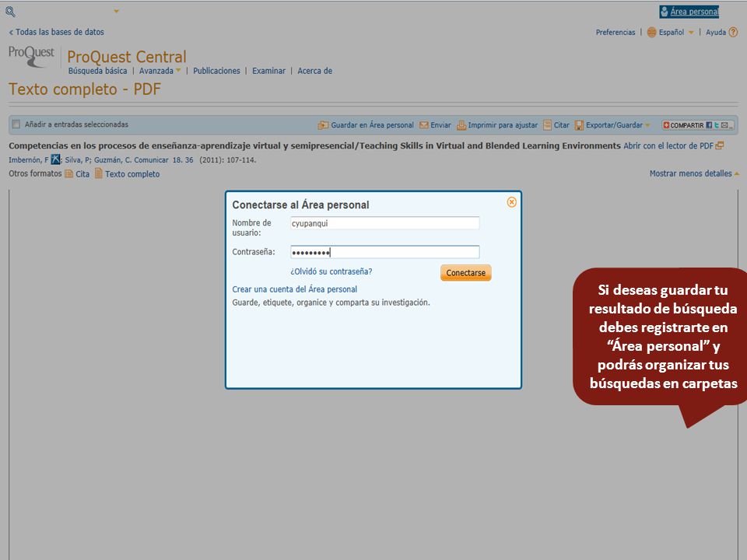Click the help question mark icon
747x560 pixels.
tap(733, 33)
